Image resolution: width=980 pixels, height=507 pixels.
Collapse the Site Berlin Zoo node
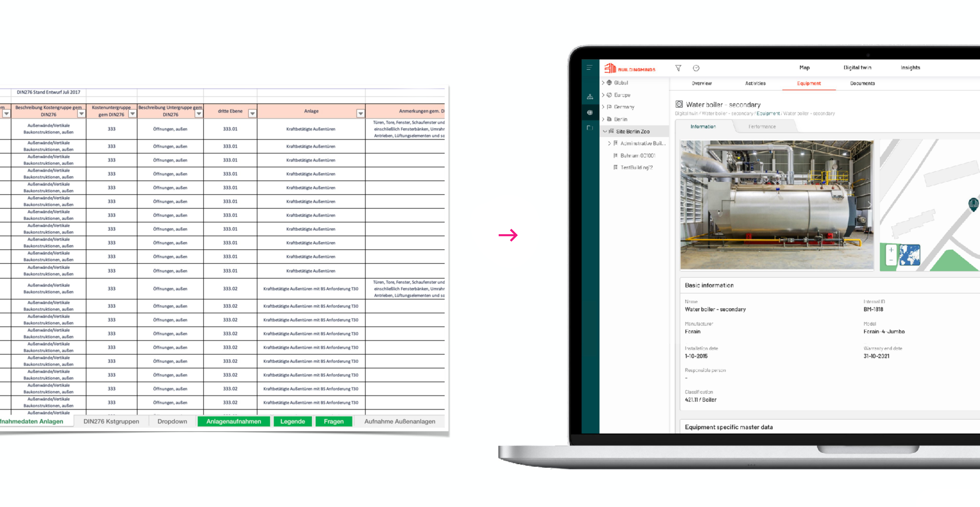tap(605, 131)
